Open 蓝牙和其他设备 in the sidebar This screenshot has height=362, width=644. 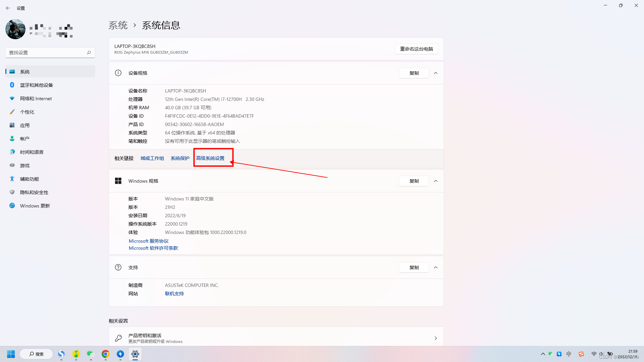(x=50, y=85)
